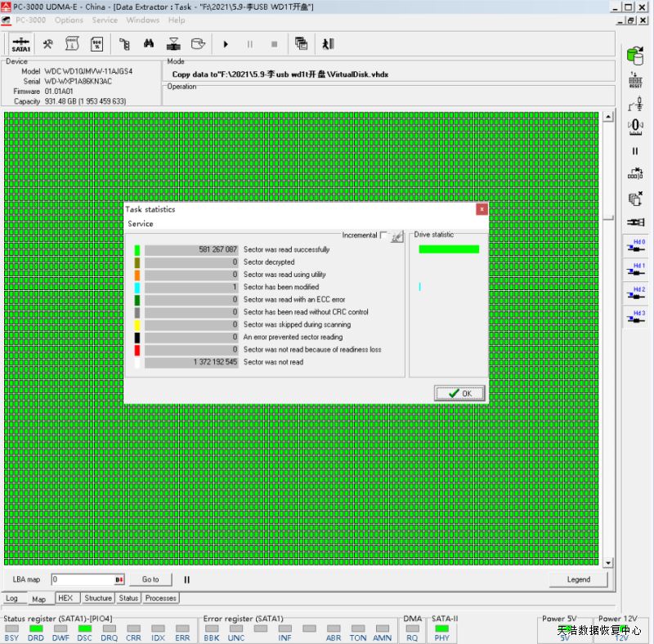Switch to the Structure tab
Screen dimensions: 654x644
pyautogui.click(x=98, y=598)
